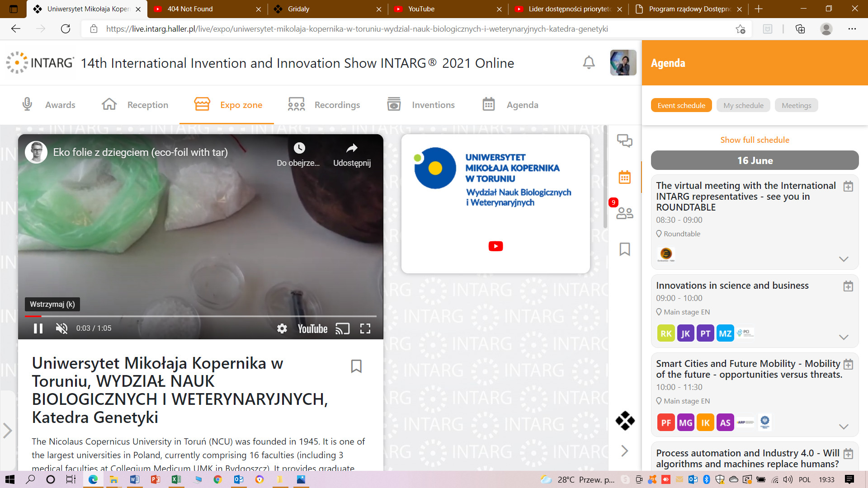Add Smart Cities and Future Mobility to schedule

coord(848,364)
